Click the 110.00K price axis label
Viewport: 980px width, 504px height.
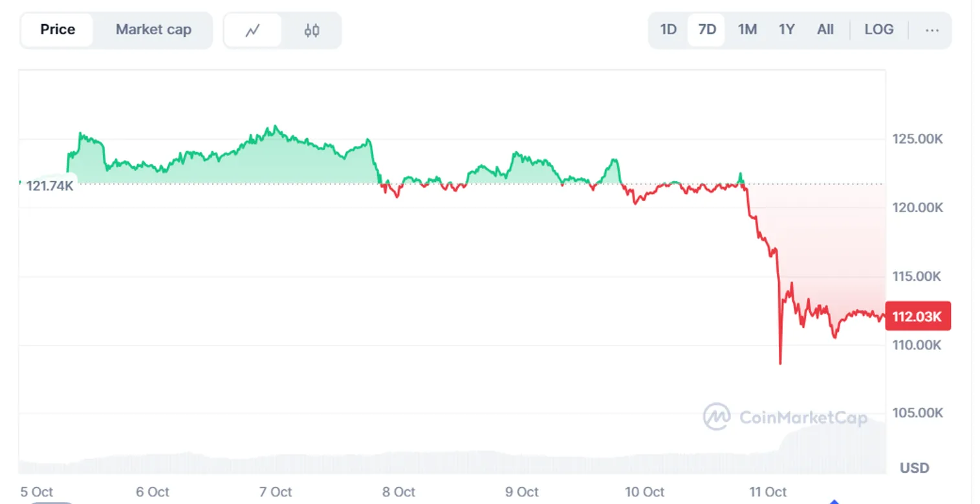point(917,345)
